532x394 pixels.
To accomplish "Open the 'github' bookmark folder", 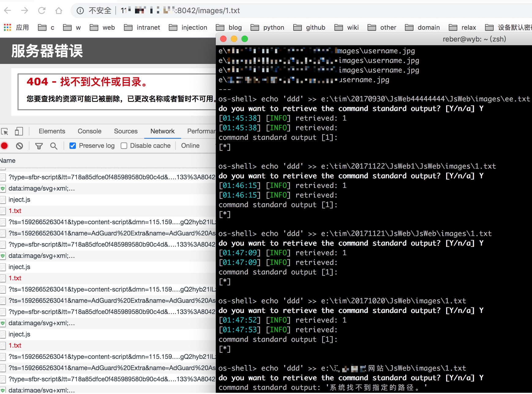I will pos(309,28).
